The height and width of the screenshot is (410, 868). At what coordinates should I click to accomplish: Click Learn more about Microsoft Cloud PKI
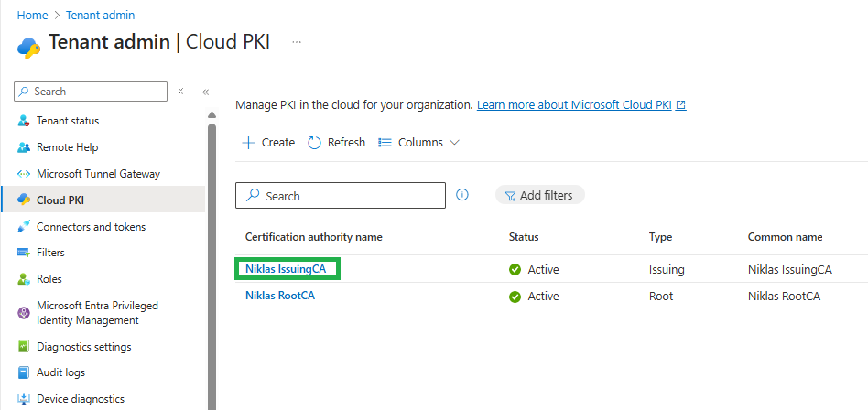[x=575, y=105]
